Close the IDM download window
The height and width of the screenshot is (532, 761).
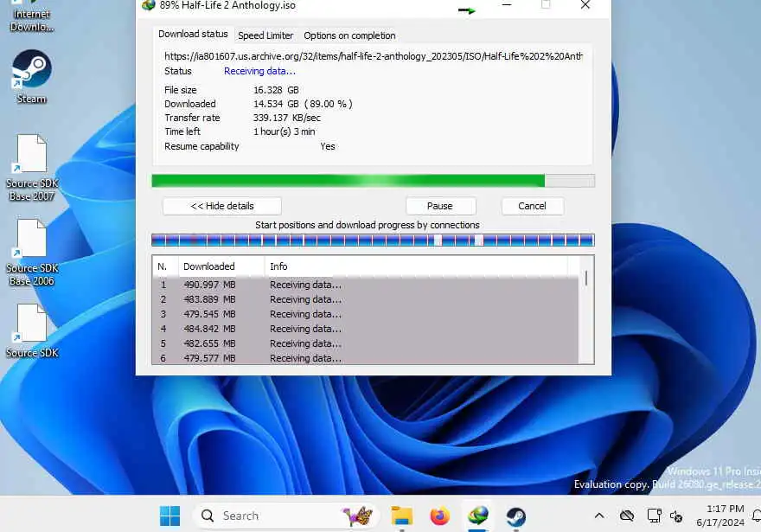(x=585, y=5)
